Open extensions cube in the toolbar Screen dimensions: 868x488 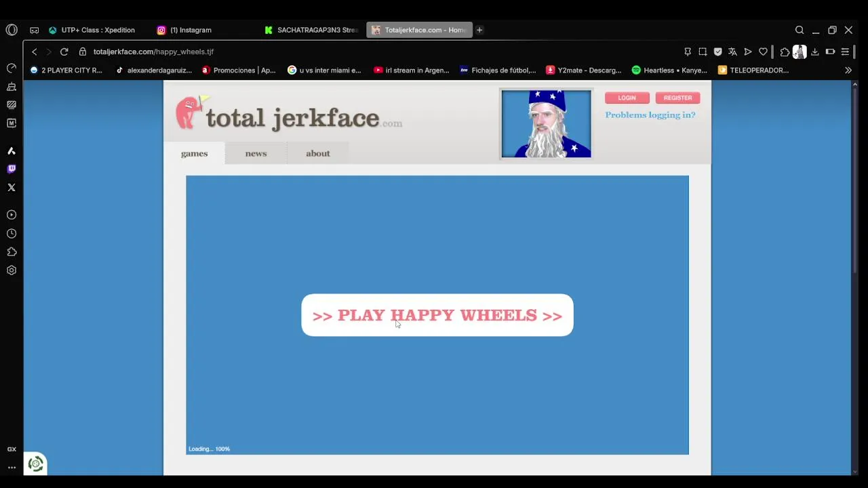tap(785, 52)
